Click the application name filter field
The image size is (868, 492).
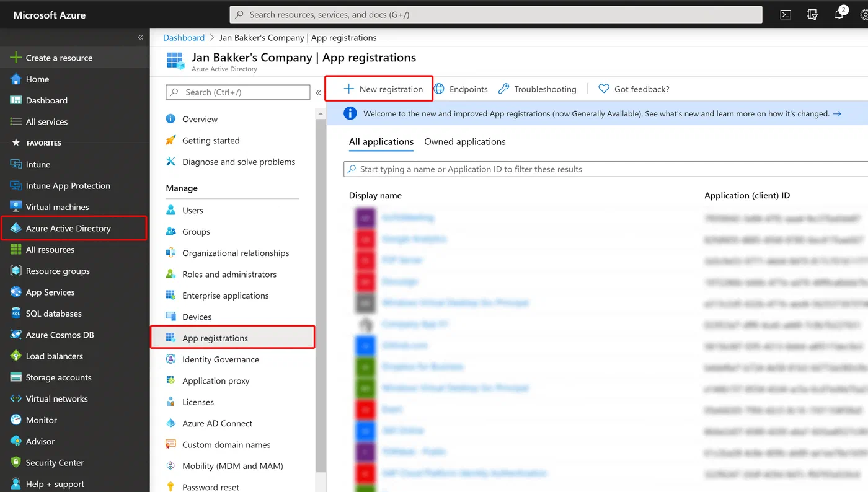pos(606,169)
